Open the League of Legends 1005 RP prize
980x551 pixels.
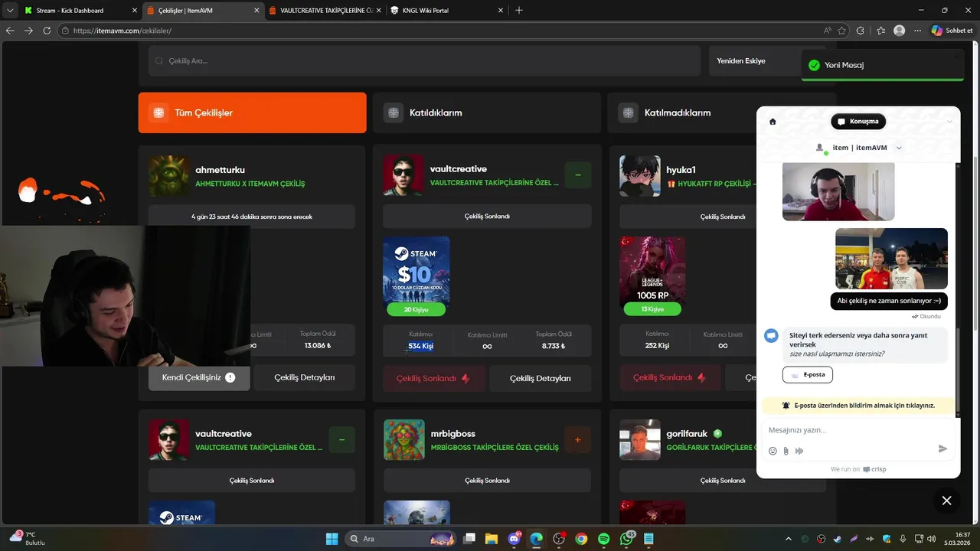point(652,270)
